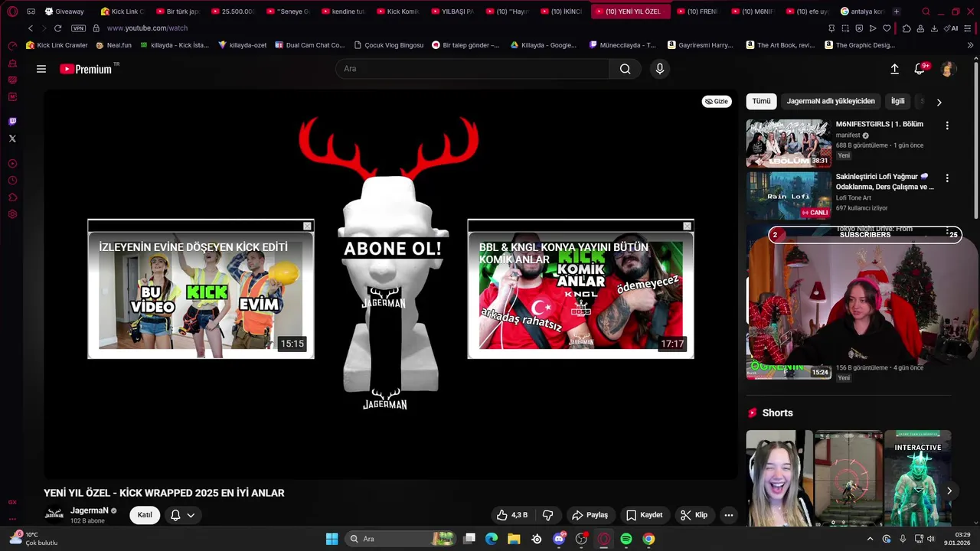Viewport: 980px width, 551px height.
Task: Open extensions cube icon in sidebar
Action: pyautogui.click(x=12, y=197)
